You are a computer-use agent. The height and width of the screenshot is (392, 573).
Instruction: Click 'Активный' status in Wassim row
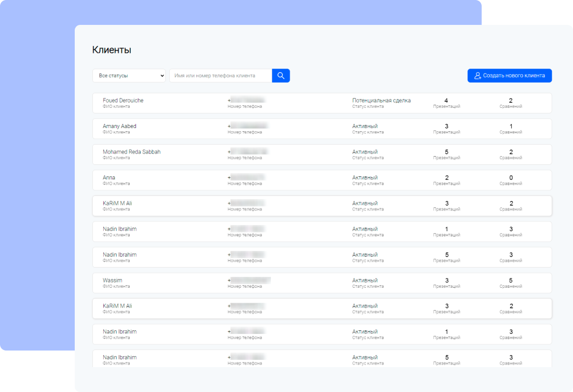pos(365,281)
